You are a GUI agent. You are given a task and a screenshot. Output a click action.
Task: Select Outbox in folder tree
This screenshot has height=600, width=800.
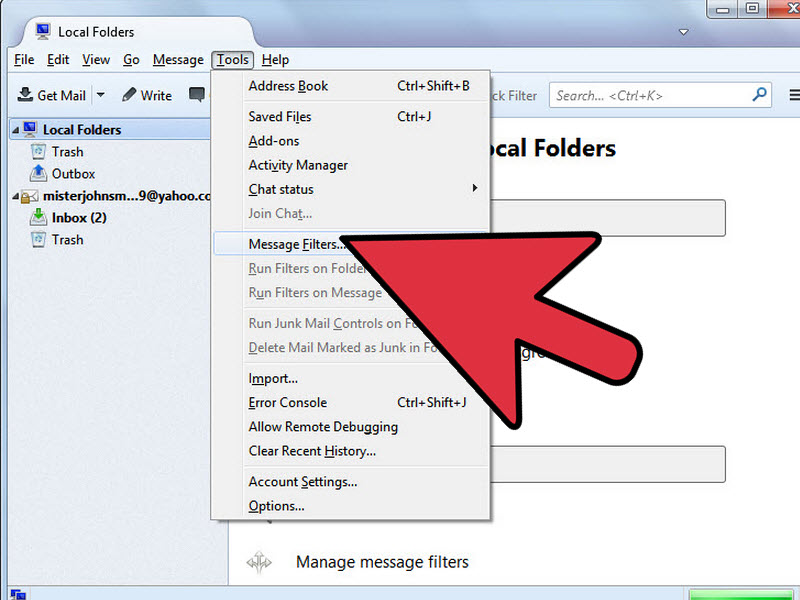tap(73, 174)
